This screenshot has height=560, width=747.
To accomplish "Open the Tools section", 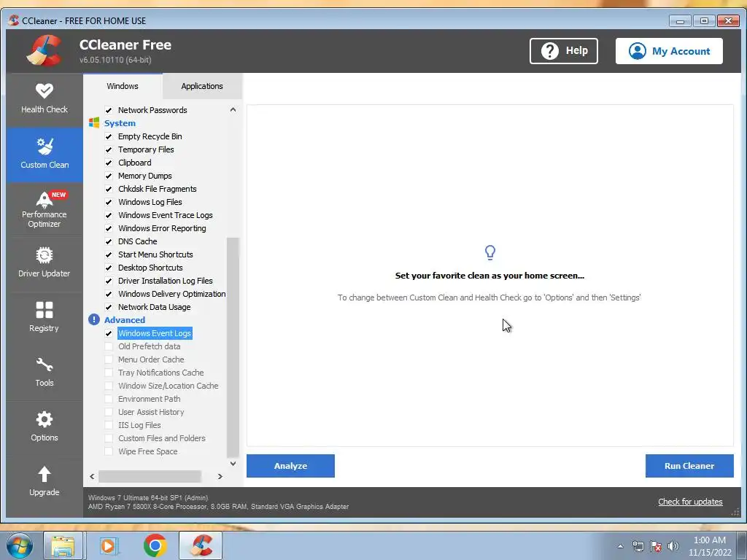I will point(44,373).
